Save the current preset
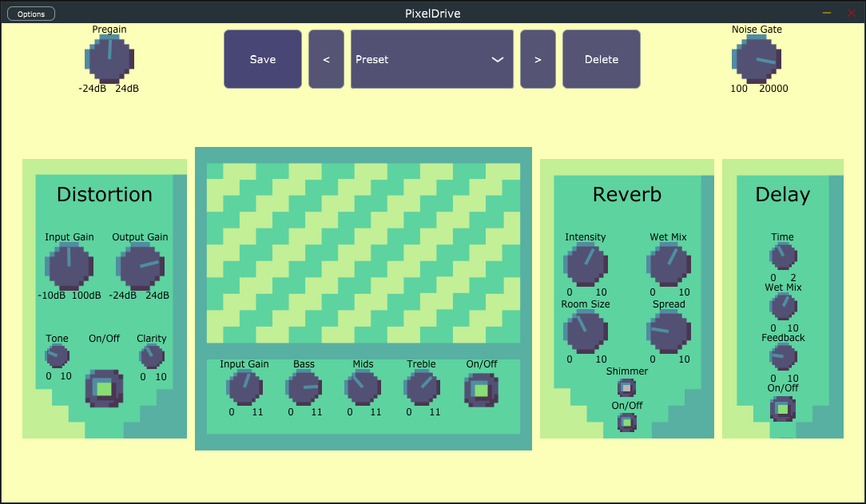The image size is (866, 504). (x=263, y=59)
